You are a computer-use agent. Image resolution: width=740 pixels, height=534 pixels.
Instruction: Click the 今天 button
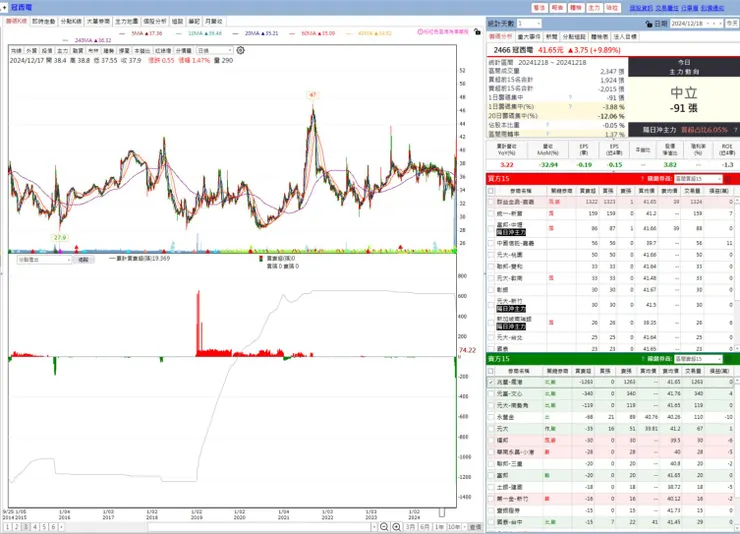pos(732,23)
